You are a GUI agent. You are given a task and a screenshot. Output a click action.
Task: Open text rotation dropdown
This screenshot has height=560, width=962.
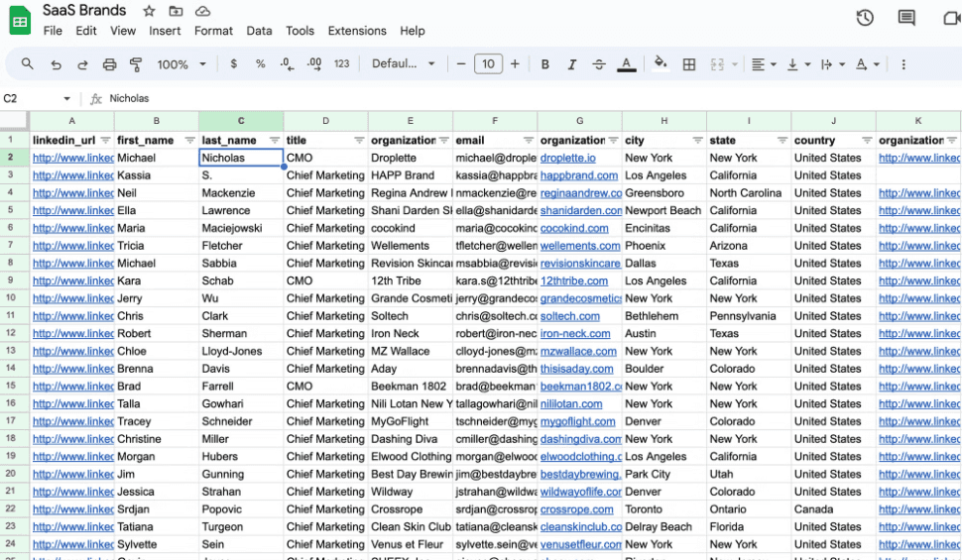coord(867,64)
